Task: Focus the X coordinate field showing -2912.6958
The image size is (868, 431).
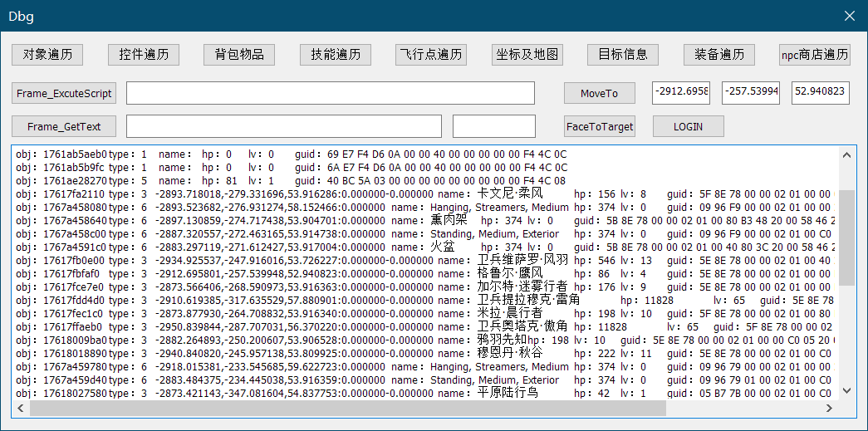Action: 681,93
